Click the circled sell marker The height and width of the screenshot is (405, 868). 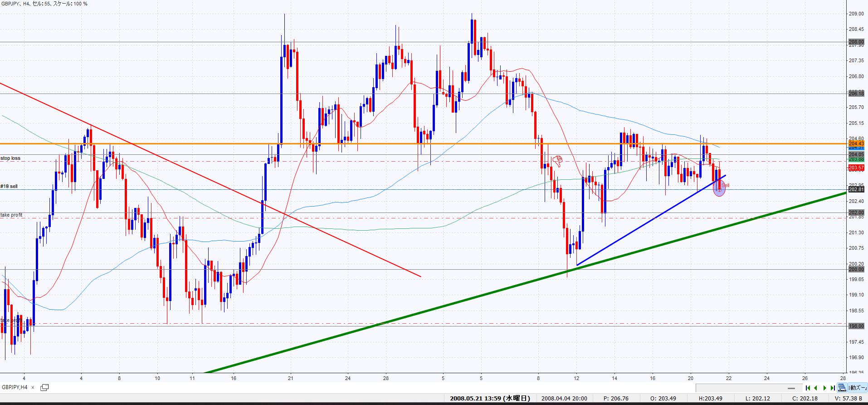tap(720, 188)
